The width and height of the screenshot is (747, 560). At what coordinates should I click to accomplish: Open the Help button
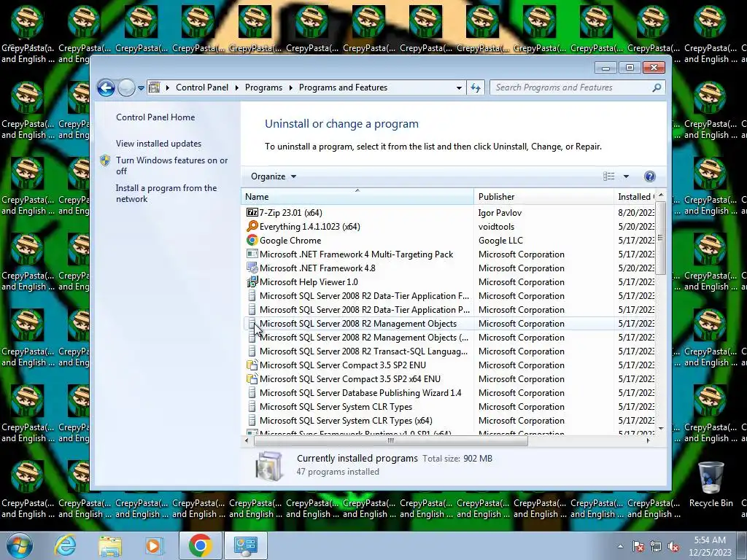click(649, 176)
